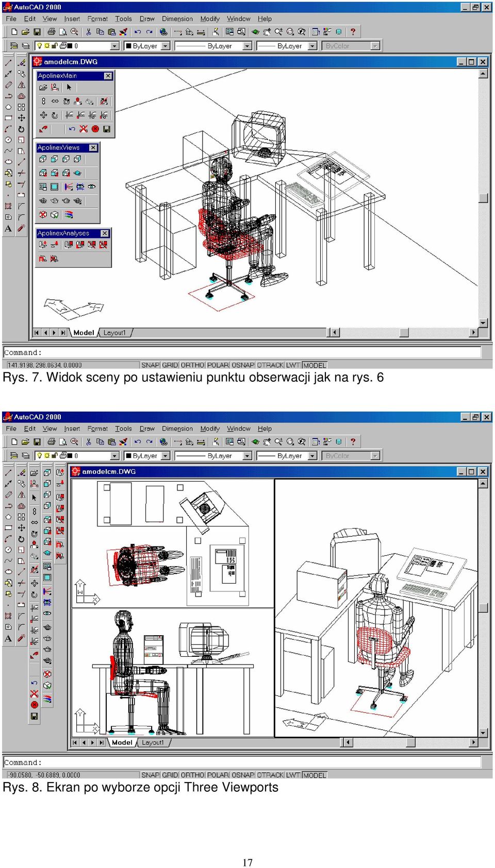Screen dimensions: 495x868
Task: Open Tools menu in Rys. 8 window
Action: pos(123,429)
